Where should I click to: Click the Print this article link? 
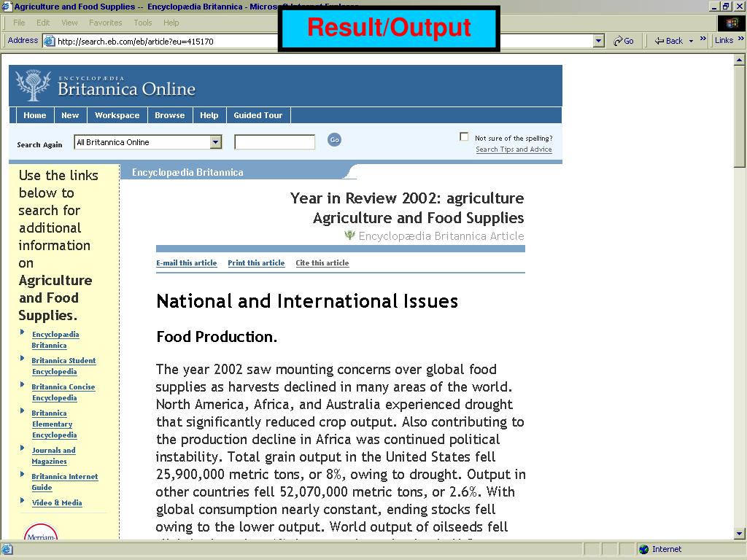tap(256, 262)
